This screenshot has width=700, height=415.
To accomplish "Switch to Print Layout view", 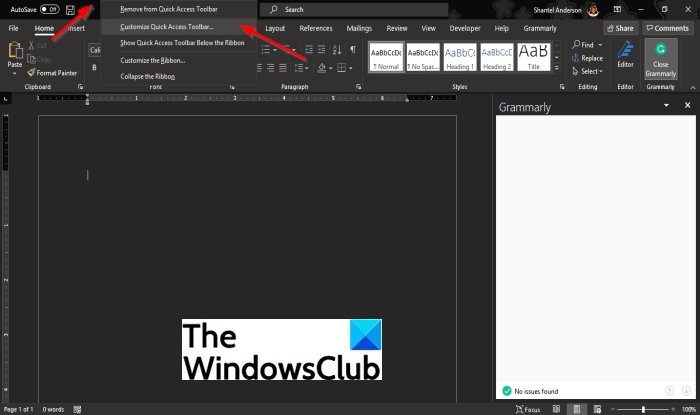I will 576,409.
